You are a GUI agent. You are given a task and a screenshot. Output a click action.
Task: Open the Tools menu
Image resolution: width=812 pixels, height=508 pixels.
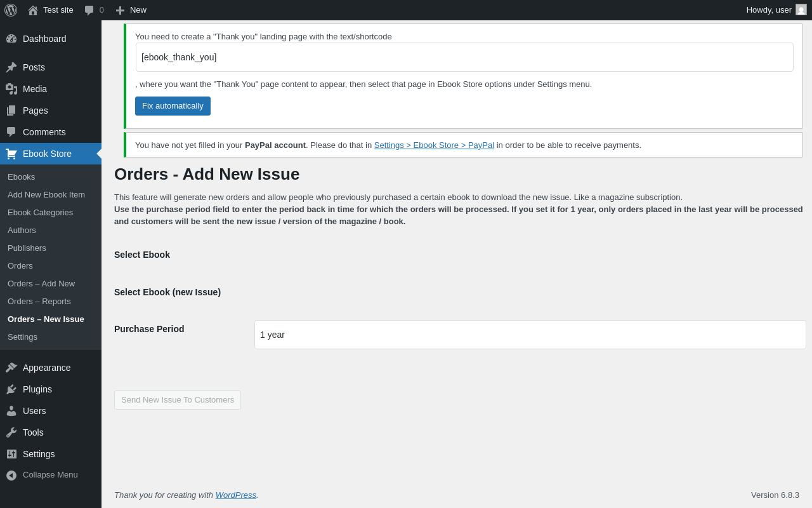pos(33,432)
